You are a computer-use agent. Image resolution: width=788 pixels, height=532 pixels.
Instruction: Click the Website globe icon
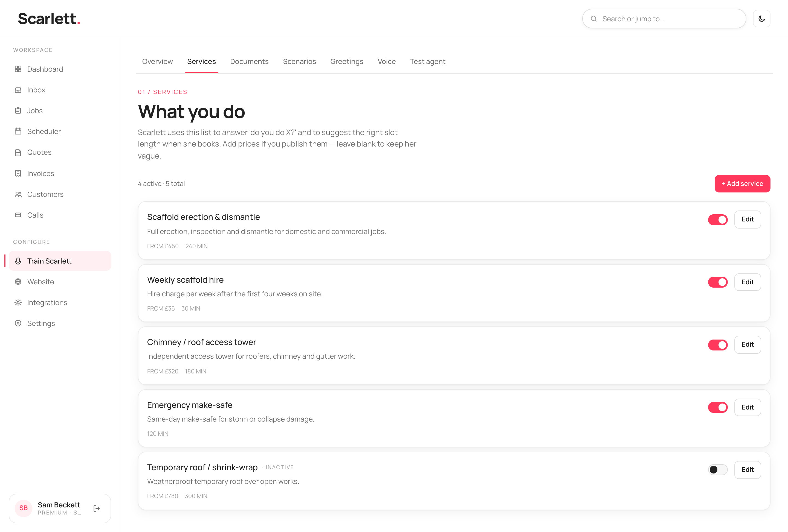(x=18, y=282)
